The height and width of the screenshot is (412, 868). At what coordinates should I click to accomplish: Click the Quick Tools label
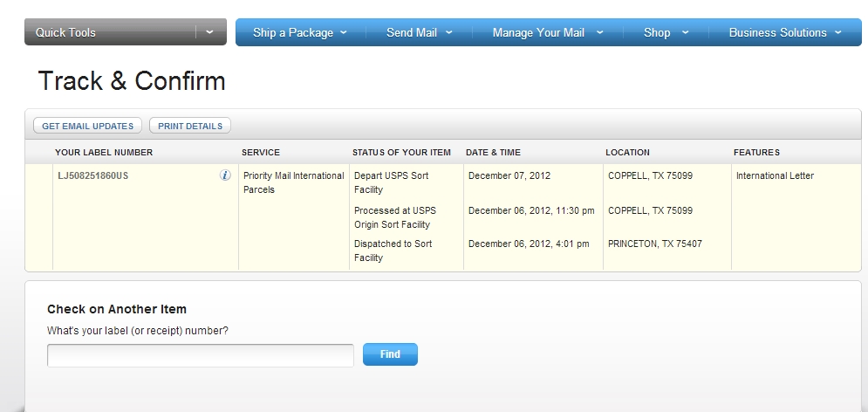[65, 32]
